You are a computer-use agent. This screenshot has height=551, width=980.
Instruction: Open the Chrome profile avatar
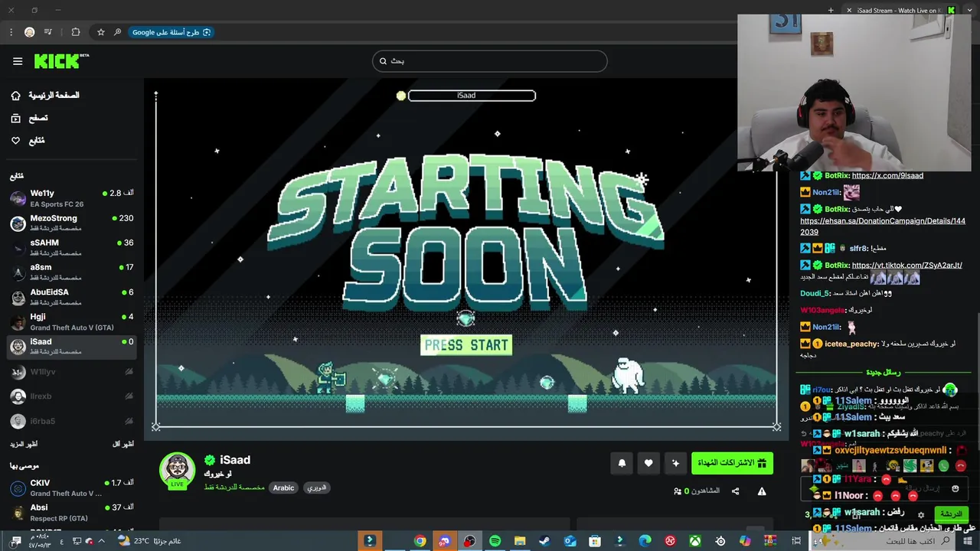(x=29, y=32)
